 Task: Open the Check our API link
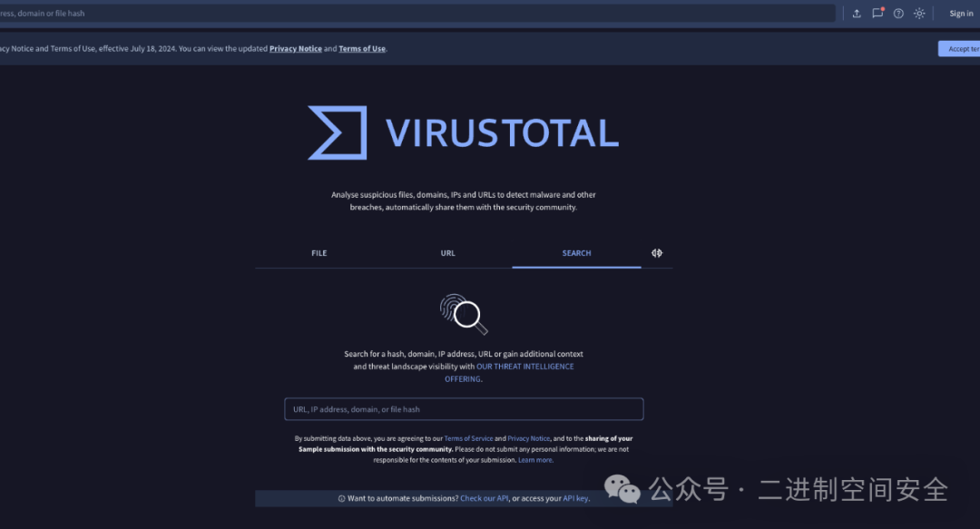(485, 498)
